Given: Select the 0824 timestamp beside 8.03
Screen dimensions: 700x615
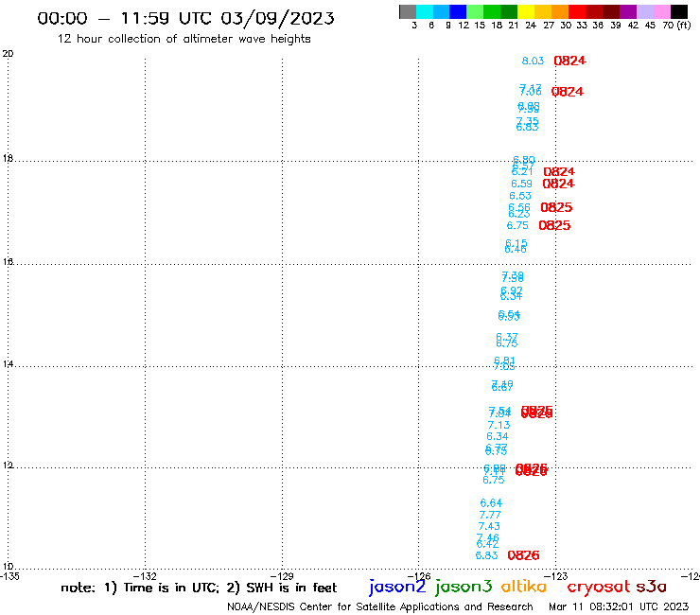Looking at the screenshot, I should coord(569,61).
